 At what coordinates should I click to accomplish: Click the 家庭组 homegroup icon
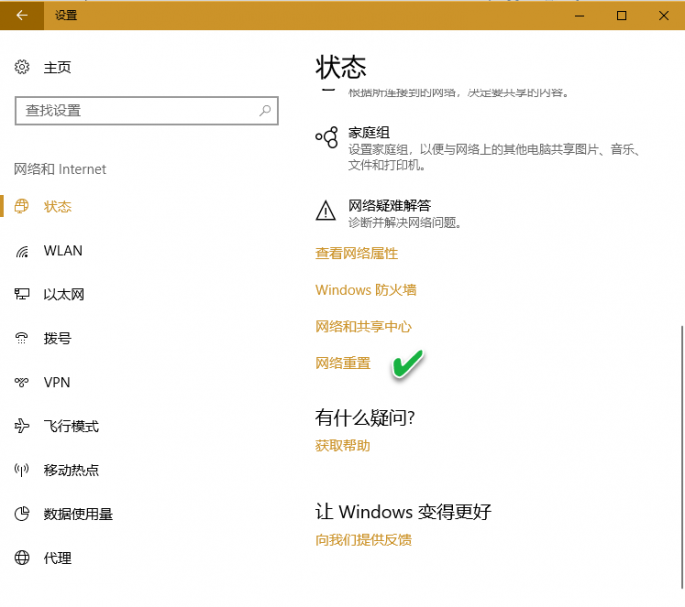click(327, 137)
